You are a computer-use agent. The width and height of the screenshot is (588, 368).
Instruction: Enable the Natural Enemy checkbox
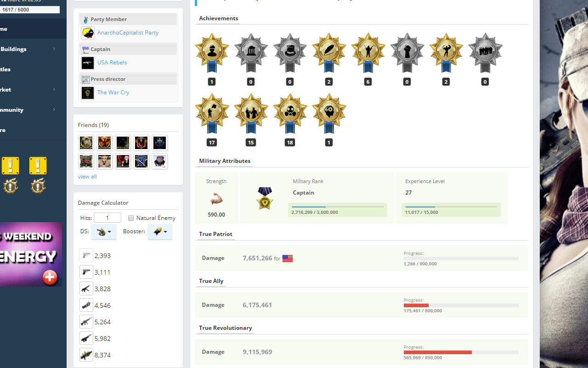click(131, 218)
